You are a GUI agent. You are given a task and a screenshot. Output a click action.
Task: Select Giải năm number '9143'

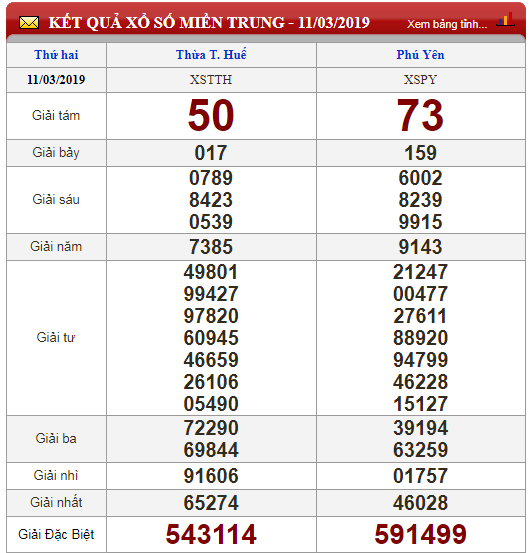pyautogui.click(x=420, y=247)
